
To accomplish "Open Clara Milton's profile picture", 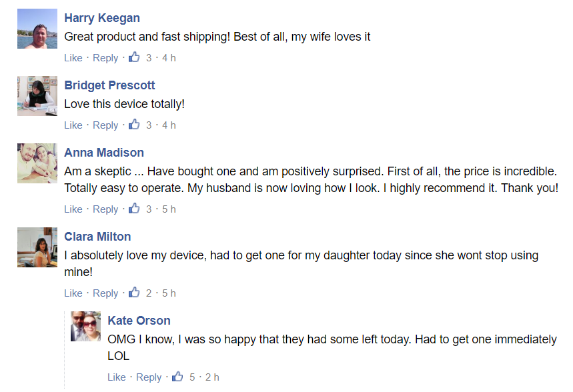I will pyautogui.click(x=37, y=247).
